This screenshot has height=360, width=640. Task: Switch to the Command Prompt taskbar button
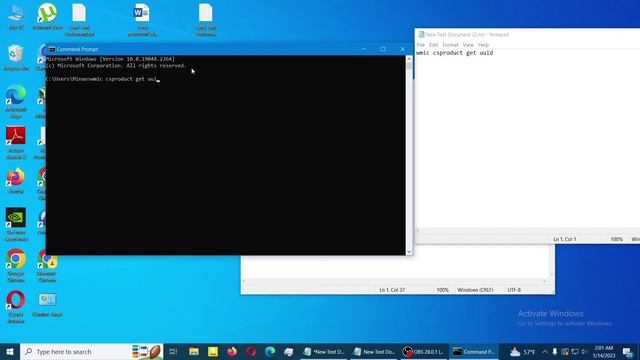click(x=473, y=351)
